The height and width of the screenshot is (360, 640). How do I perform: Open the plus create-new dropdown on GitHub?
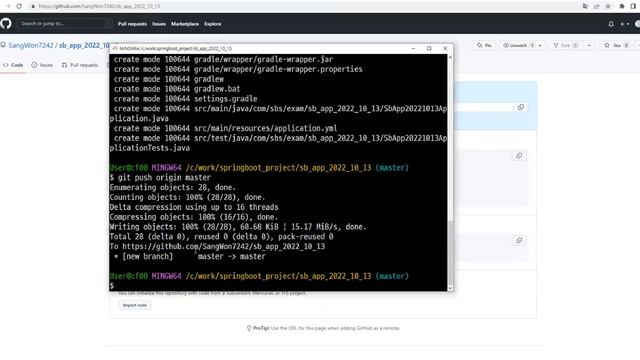624,24
